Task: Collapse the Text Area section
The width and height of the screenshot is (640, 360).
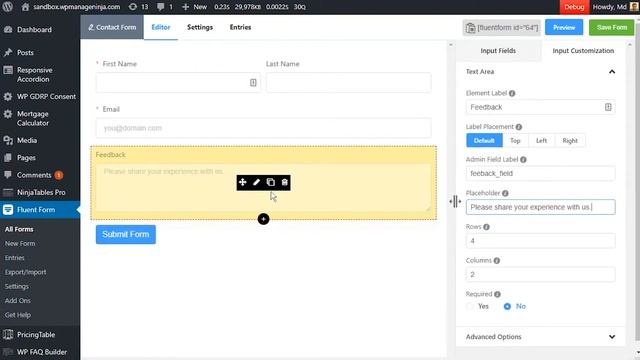Action: 612,72
